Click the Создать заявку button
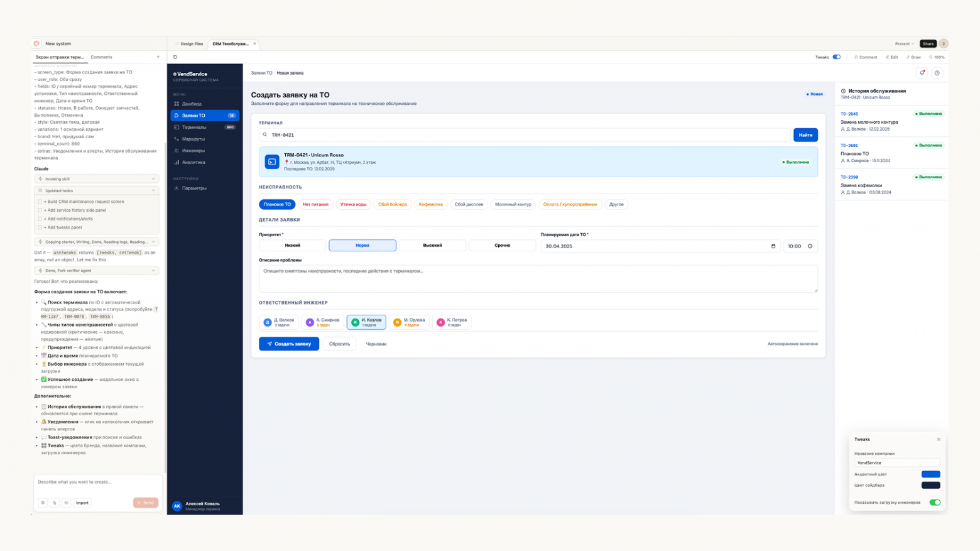The image size is (980, 551). pos(289,344)
